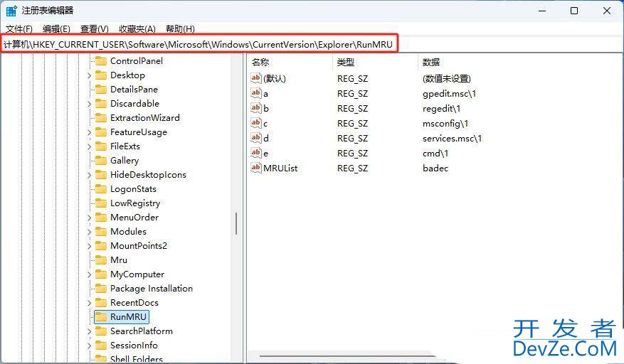The image size is (624, 364).
Task: Expand the RecentDocs key
Action: click(89, 303)
